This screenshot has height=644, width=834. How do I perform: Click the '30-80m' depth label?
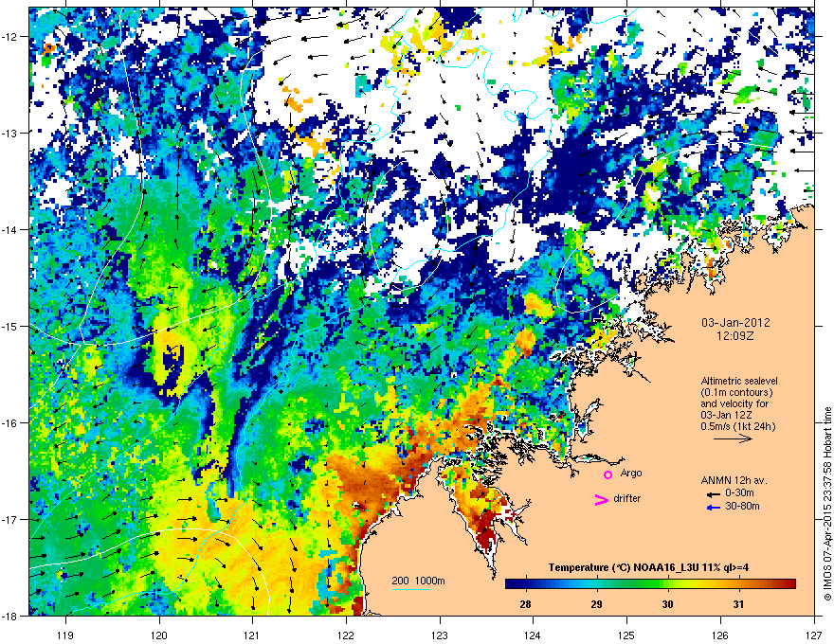[742, 506]
